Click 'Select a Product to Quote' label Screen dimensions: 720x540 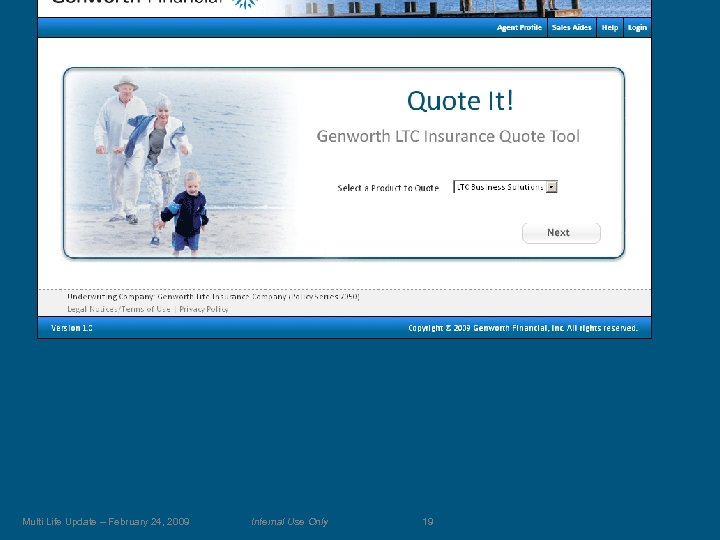pyautogui.click(x=388, y=188)
